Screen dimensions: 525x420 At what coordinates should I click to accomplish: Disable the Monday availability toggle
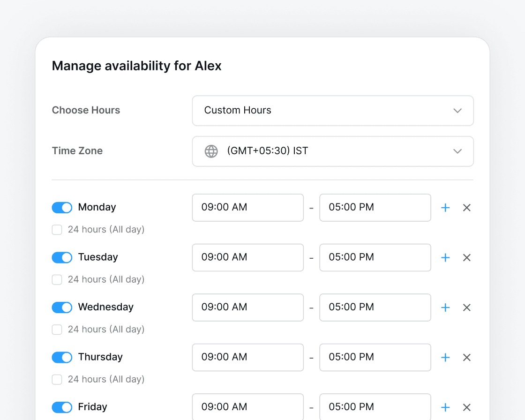[x=62, y=207]
